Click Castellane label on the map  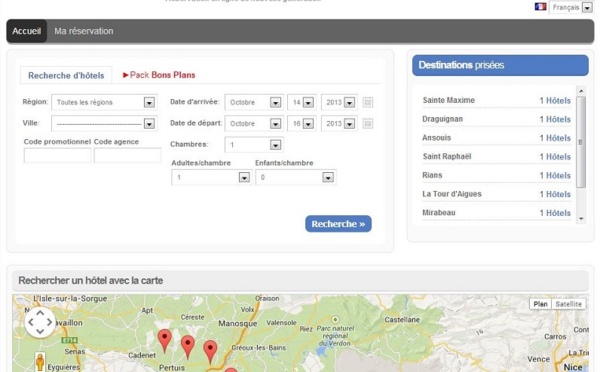[x=402, y=320]
